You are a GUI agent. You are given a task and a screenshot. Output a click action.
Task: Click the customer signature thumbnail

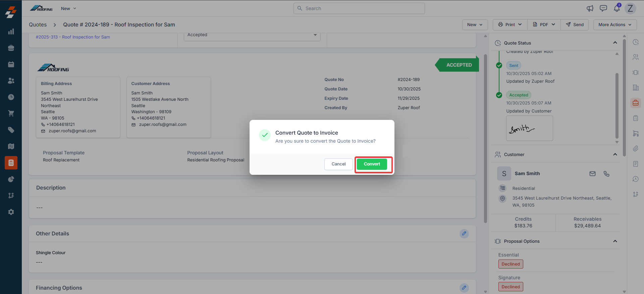click(529, 128)
